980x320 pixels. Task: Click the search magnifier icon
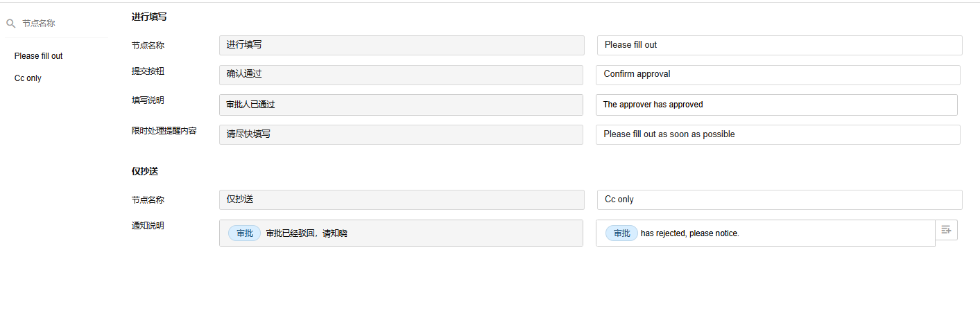click(x=11, y=24)
